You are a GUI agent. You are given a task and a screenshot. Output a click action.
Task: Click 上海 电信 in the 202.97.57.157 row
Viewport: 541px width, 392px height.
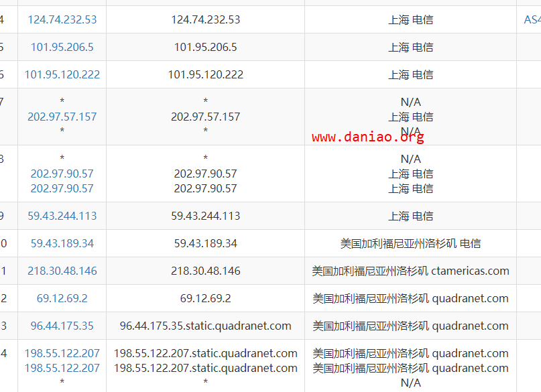pyautogui.click(x=410, y=117)
